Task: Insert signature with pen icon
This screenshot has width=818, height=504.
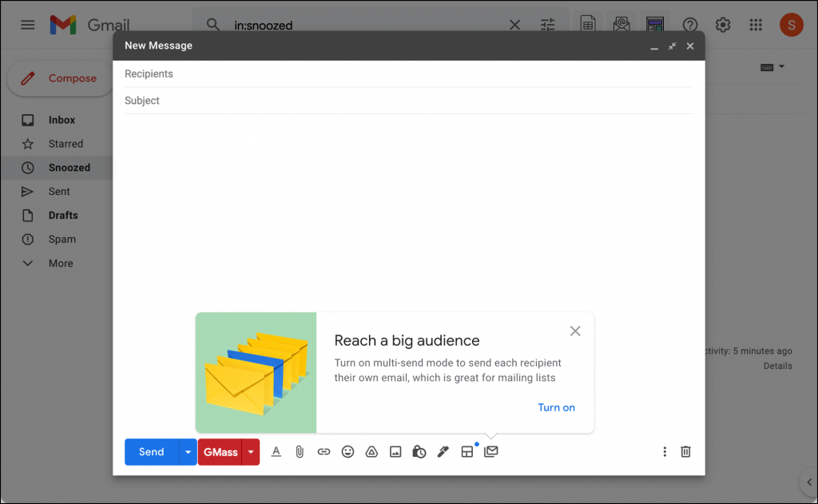Action: (443, 452)
